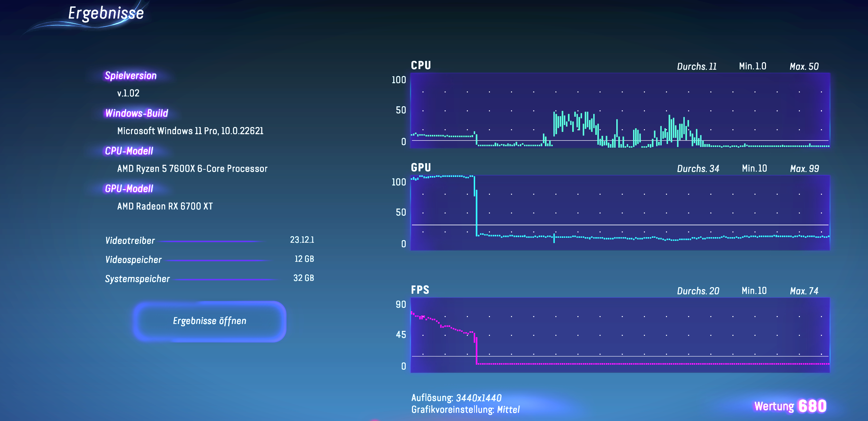Click inside the GPU usage graph
This screenshot has height=421, width=868.
(x=620, y=212)
